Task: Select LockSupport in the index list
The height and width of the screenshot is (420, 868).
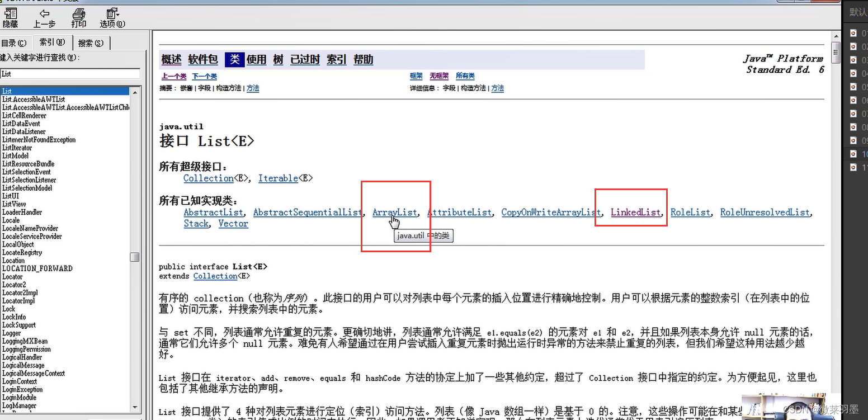Action: 18,325
